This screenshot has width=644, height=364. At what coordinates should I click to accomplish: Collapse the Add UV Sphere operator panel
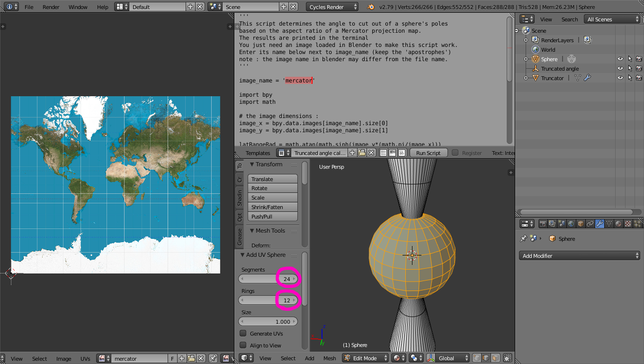pos(242,255)
